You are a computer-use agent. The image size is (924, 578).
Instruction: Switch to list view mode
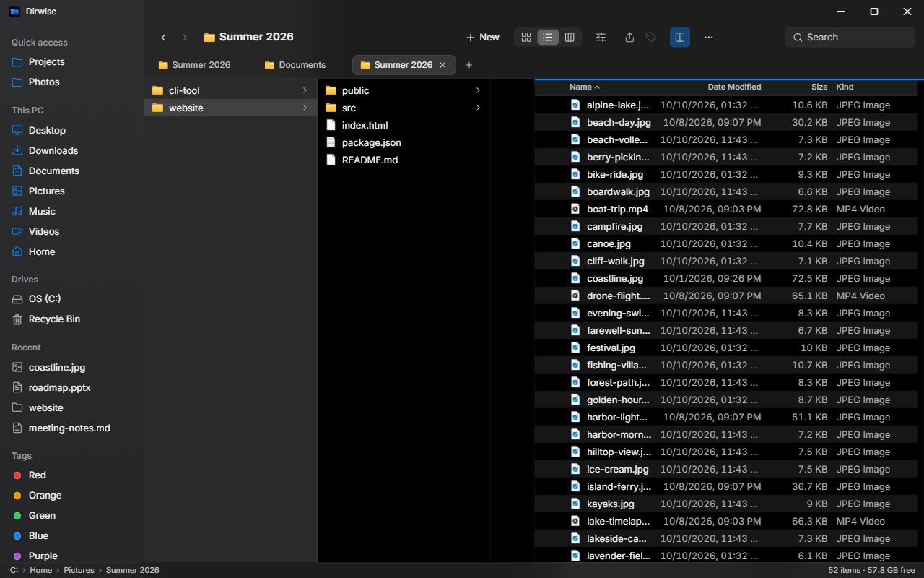548,38
